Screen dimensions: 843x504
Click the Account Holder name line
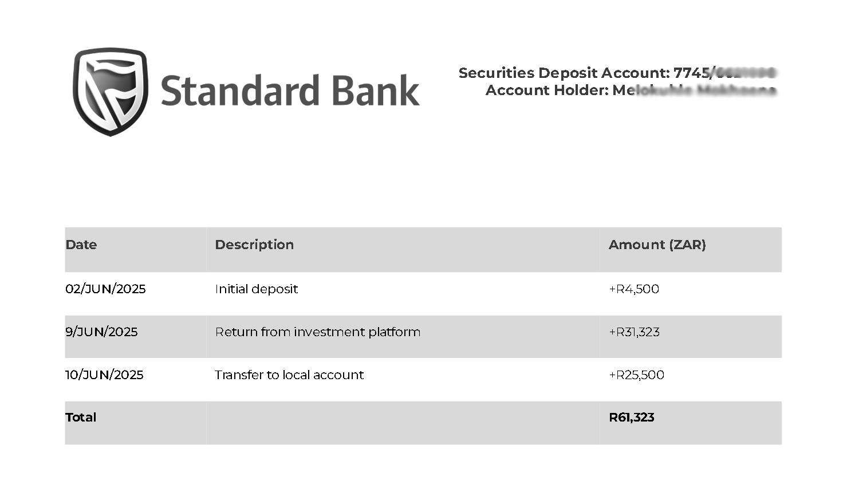point(631,90)
